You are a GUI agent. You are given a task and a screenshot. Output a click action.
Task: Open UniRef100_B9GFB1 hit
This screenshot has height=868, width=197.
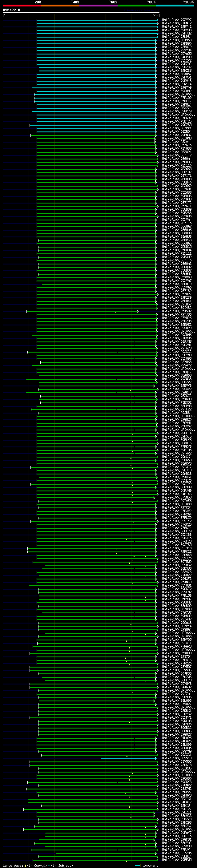[177, 840]
